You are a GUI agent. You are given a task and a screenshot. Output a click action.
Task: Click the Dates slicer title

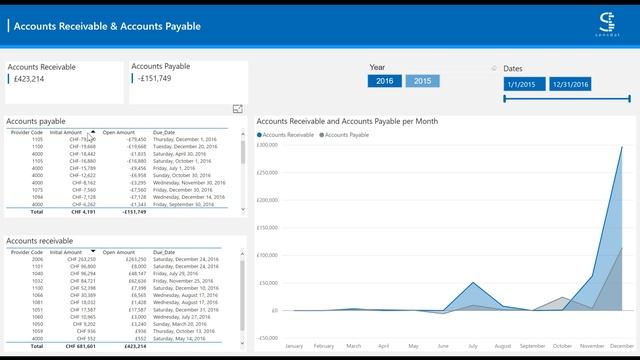513,69
